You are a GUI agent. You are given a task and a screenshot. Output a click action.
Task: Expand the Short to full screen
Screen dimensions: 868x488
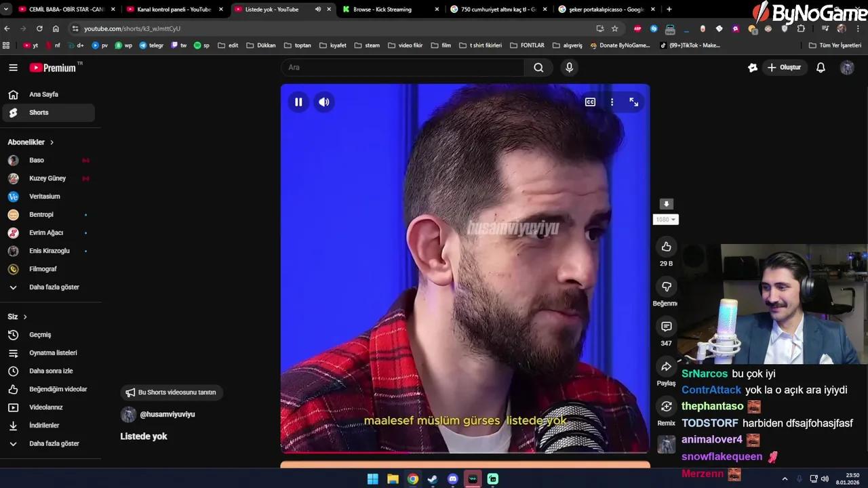[x=633, y=102]
